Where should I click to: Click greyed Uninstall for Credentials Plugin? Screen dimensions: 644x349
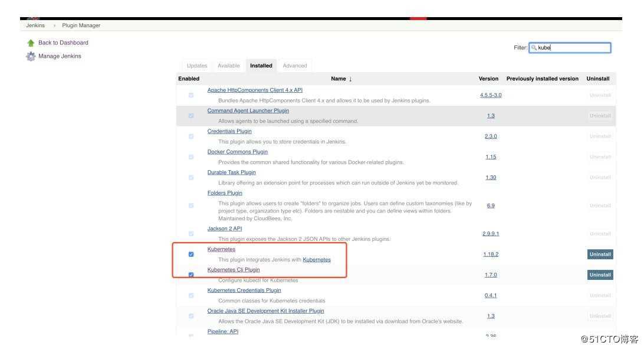click(600, 136)
